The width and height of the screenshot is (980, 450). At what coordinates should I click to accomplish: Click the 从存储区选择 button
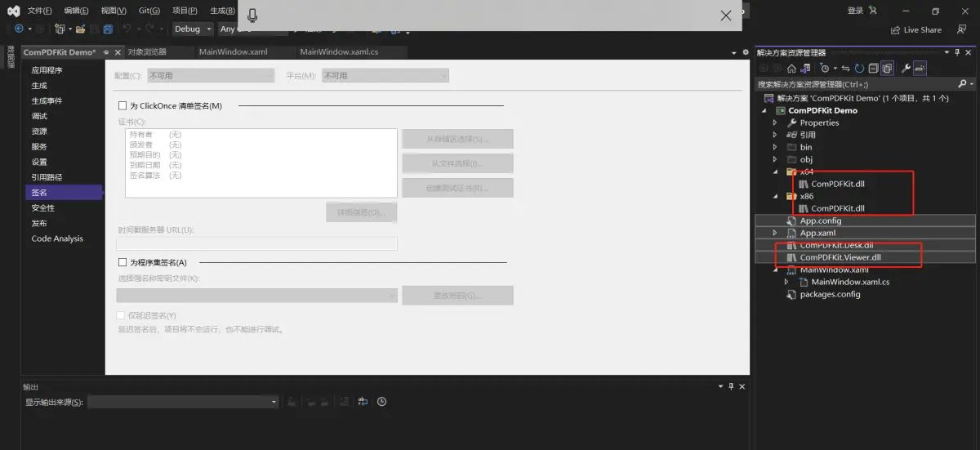click(x=457, y=139)
